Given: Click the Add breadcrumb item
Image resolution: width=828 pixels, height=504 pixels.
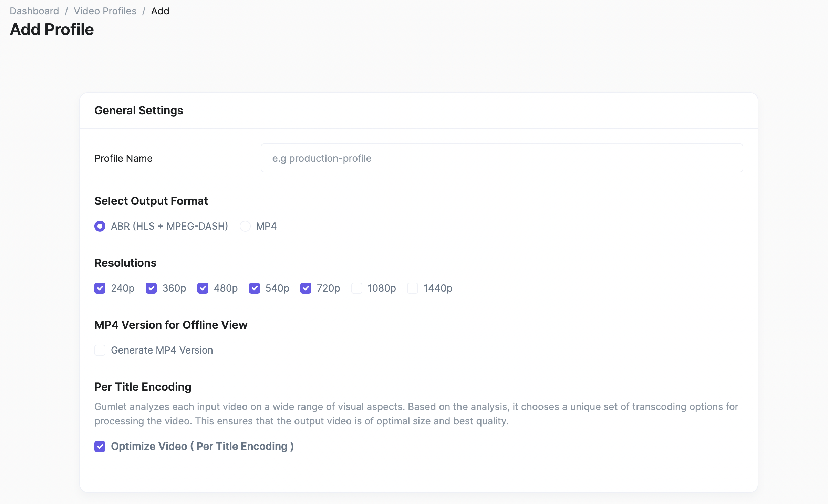Looking at the screenshot, I should coord(160,11).
